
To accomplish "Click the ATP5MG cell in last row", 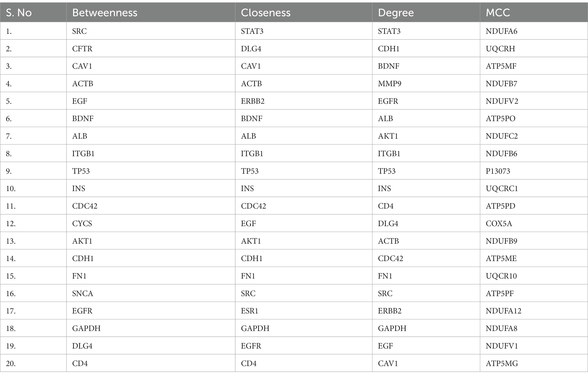I will point(534,363).
